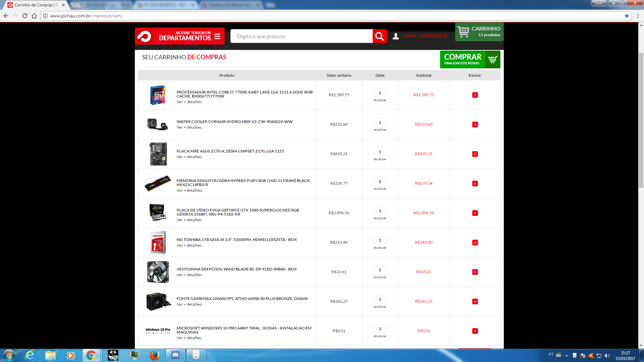The width and height of the screenshot is (644, 362).
Task: Remove the Windows 10 Pro trial item
Action: point(475,331)
